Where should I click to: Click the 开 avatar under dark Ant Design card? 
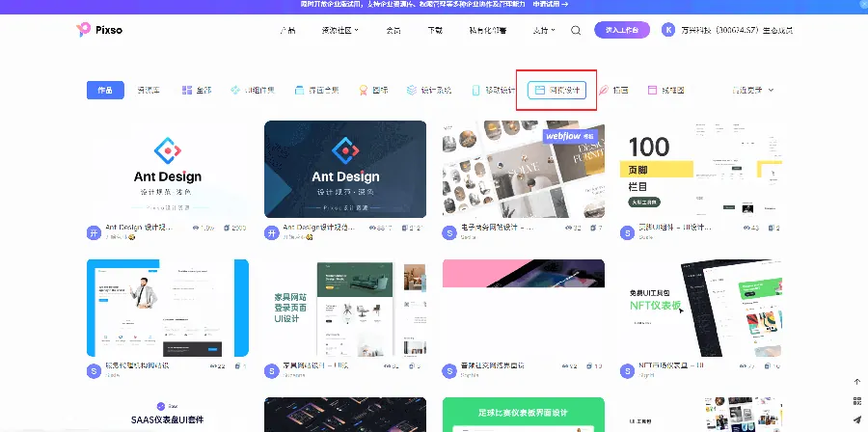[x=271, y=232]
